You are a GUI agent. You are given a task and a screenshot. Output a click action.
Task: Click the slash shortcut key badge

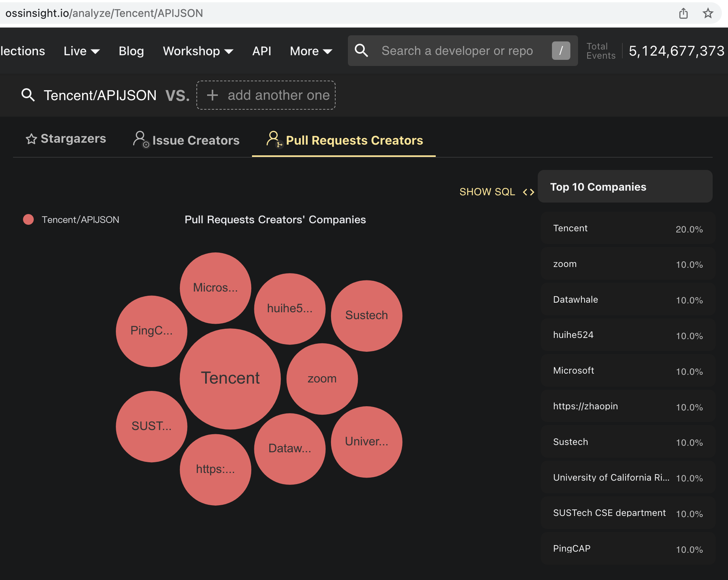tap(561, 51)
